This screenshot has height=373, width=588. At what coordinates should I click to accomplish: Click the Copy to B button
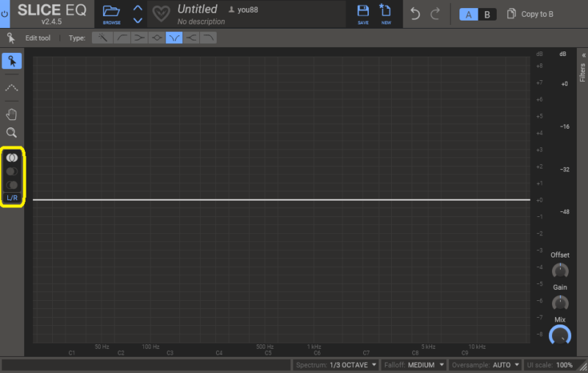click(531, 14)
